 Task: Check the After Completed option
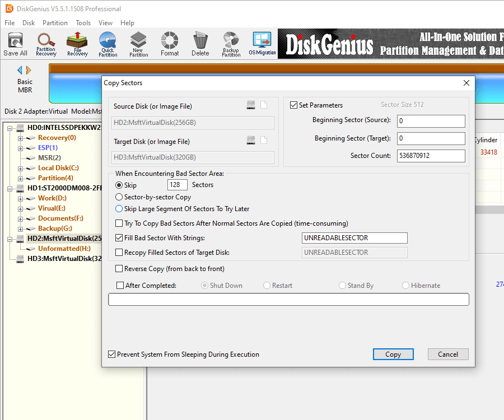(x=120, y=286)
